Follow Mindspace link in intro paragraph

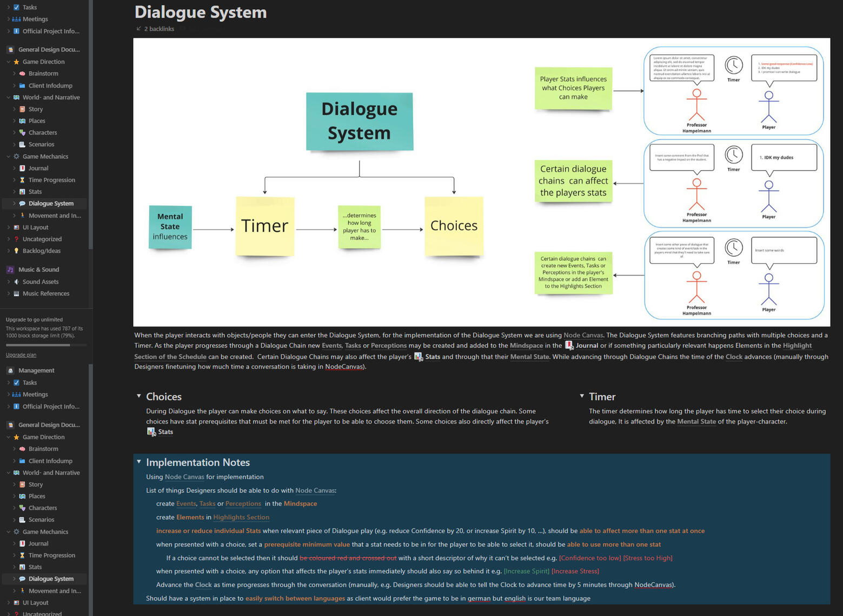click(x=526, y=345)
